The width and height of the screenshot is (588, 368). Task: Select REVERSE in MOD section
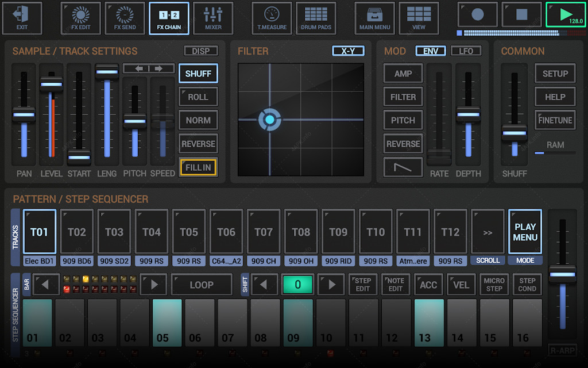(x=403, y=144)
